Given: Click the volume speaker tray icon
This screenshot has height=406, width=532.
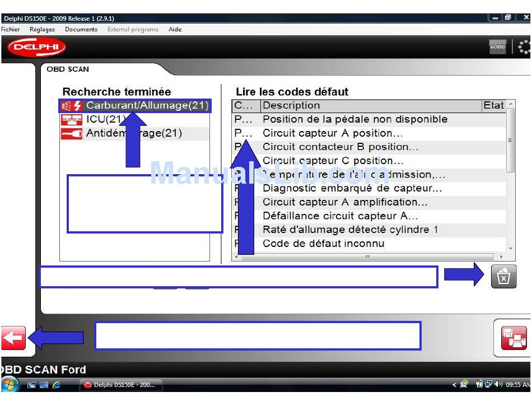Looking at the screenshot, I should [x=498, y=384].
